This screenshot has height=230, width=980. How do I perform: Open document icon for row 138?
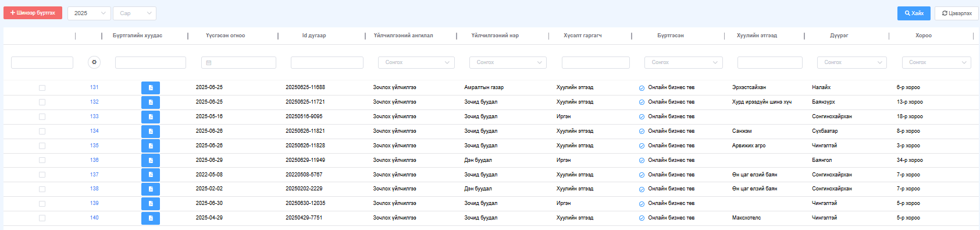(151, 189)
